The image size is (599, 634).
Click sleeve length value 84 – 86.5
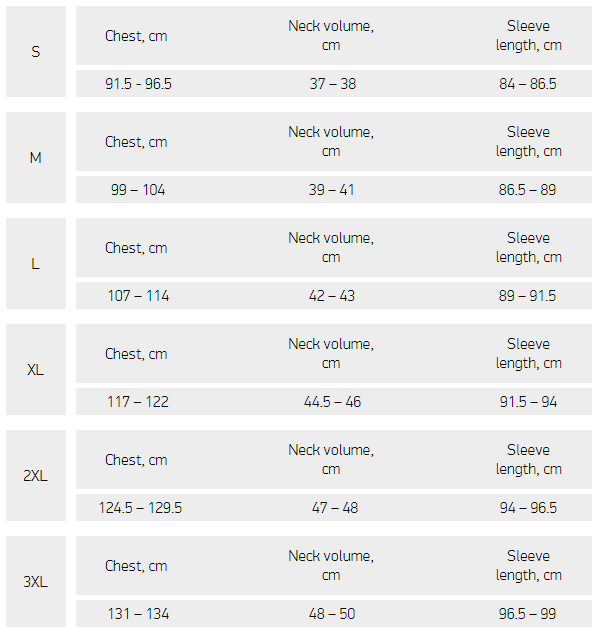point(528,84)
